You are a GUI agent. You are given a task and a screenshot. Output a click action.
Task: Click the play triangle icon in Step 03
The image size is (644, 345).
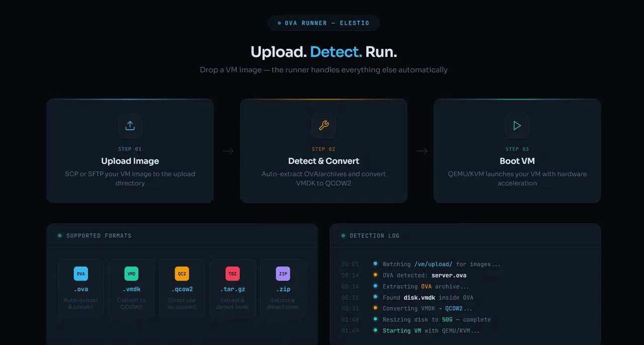[517, 125]
